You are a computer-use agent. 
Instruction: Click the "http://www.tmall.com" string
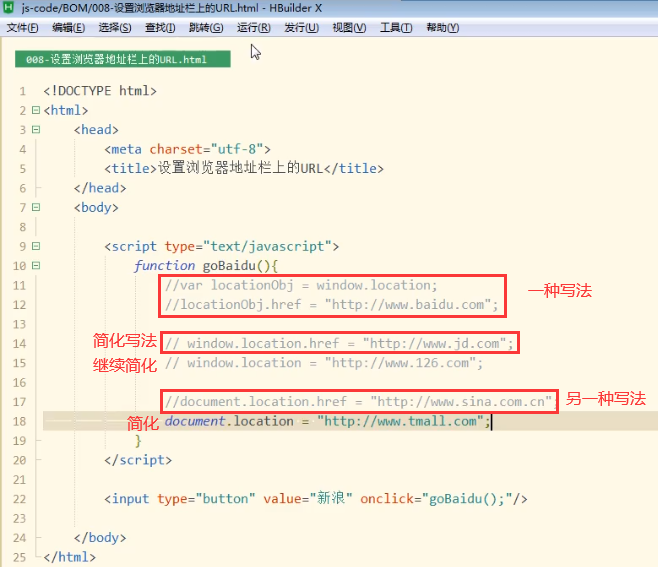(400, 421)
